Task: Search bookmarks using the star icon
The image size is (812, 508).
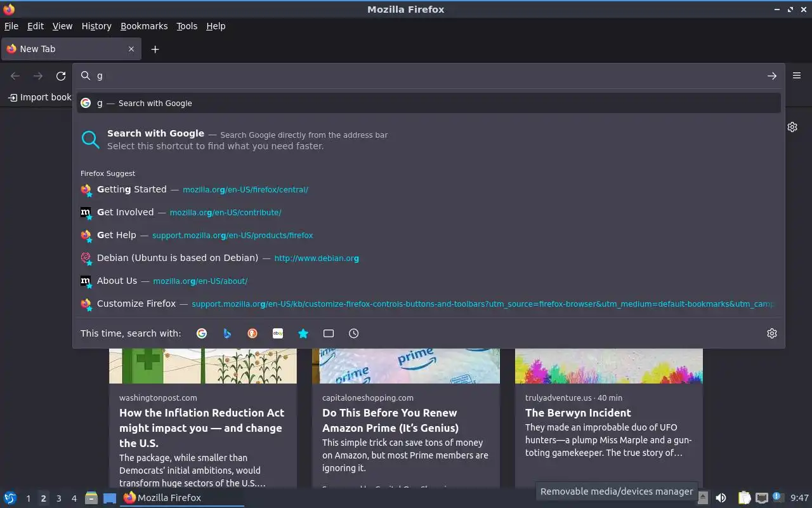Action: [303, 333]
